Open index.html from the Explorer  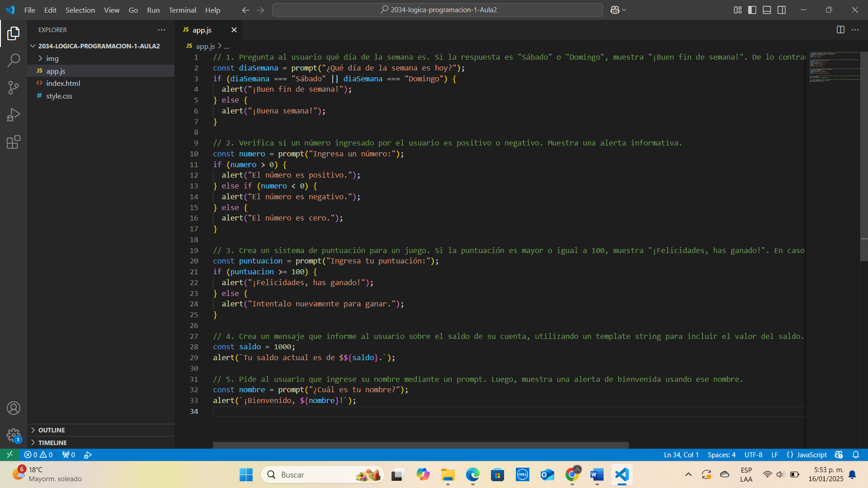pos(63,84)
